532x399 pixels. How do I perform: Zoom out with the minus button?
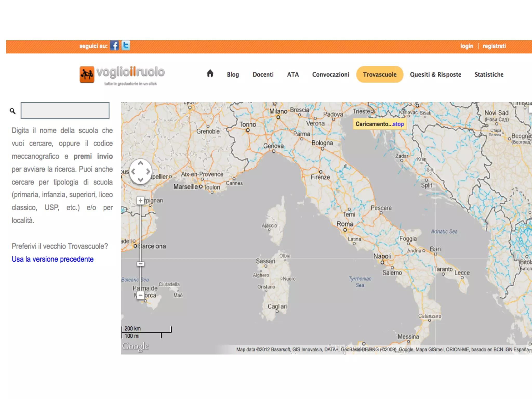click(141, 295)
